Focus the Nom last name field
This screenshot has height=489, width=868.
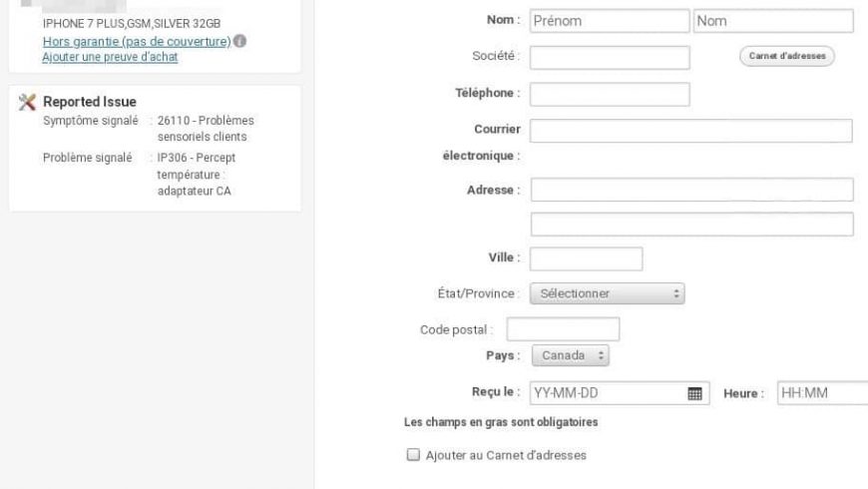[774, 21]
